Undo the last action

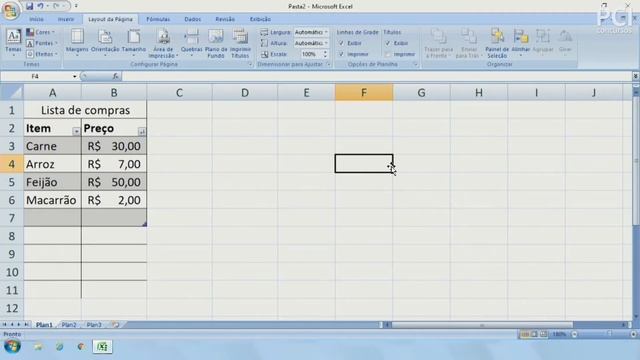40,6
